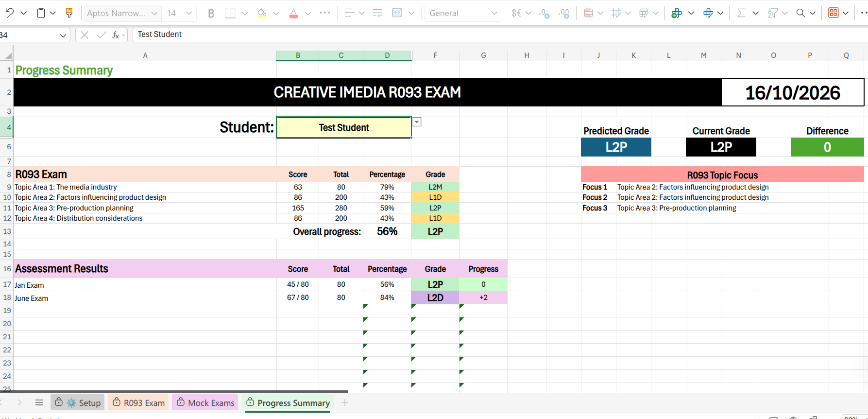
Task: Switch to the Mock Exams sheet tab
Action: [205, 402]
